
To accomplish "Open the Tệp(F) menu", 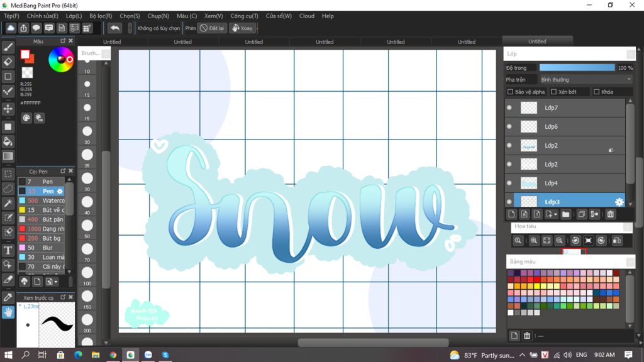I will pyautogui.click(x=11, y=16).
